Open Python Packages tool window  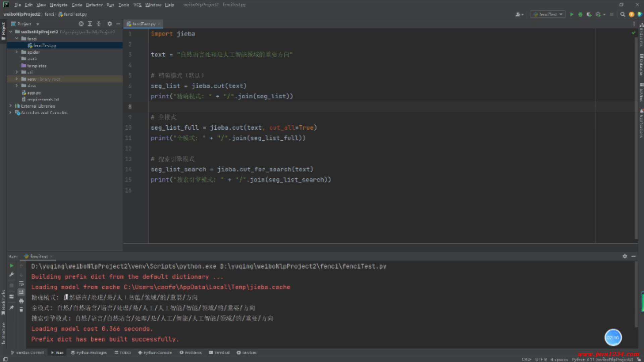pos(89,353)
